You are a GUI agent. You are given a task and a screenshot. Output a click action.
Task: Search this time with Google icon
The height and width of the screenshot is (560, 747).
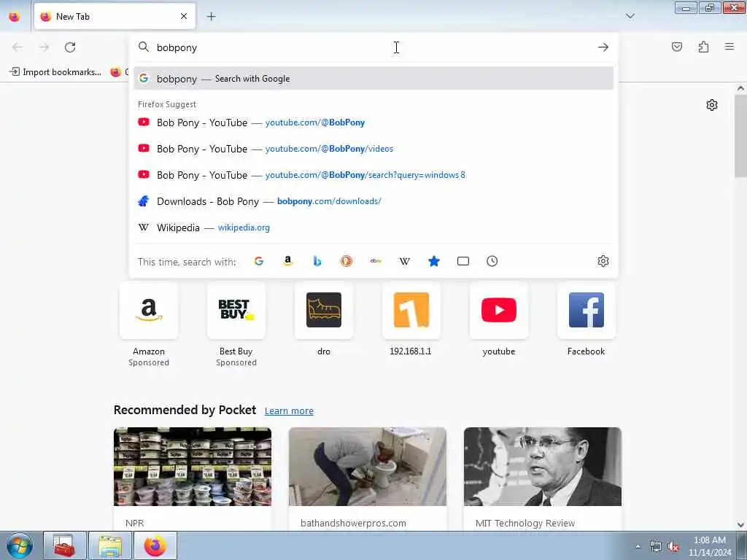pyautogui.click(x=259, y=261)
